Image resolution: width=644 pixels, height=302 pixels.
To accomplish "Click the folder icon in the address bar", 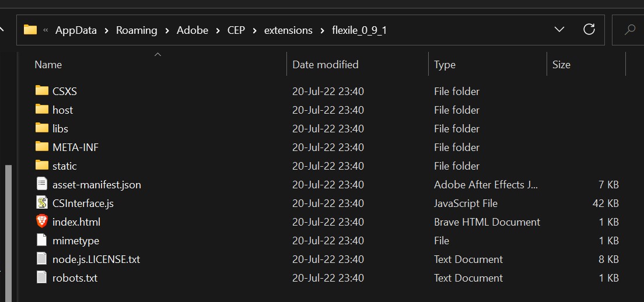I will click(30, 30).
